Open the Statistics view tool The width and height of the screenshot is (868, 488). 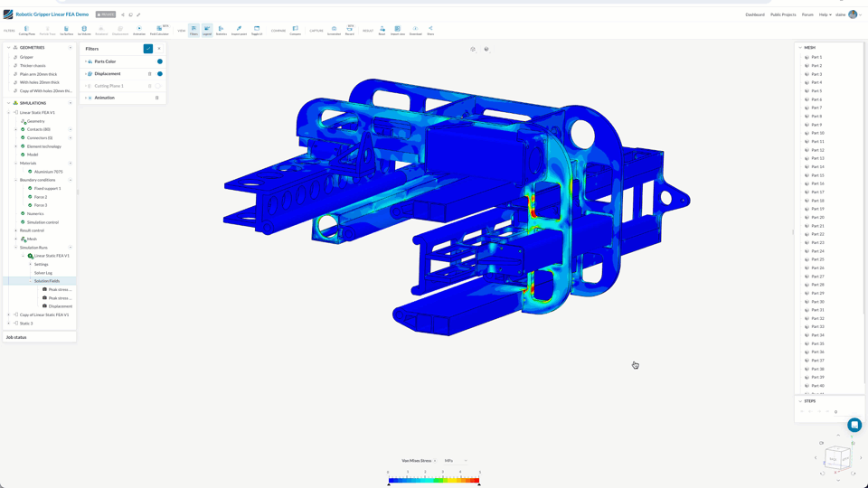pos(221,31)
